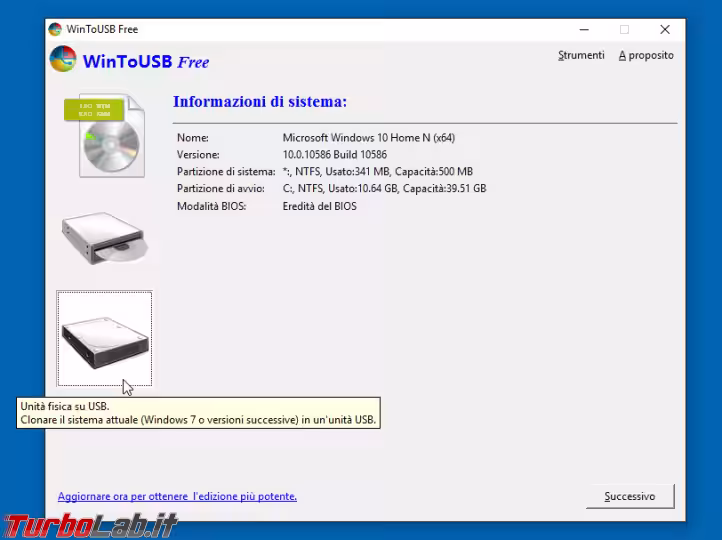Viewport: 722px width, 540px height.
Task: Click the Informazioni di sistema heading
Action: point(260,101)
